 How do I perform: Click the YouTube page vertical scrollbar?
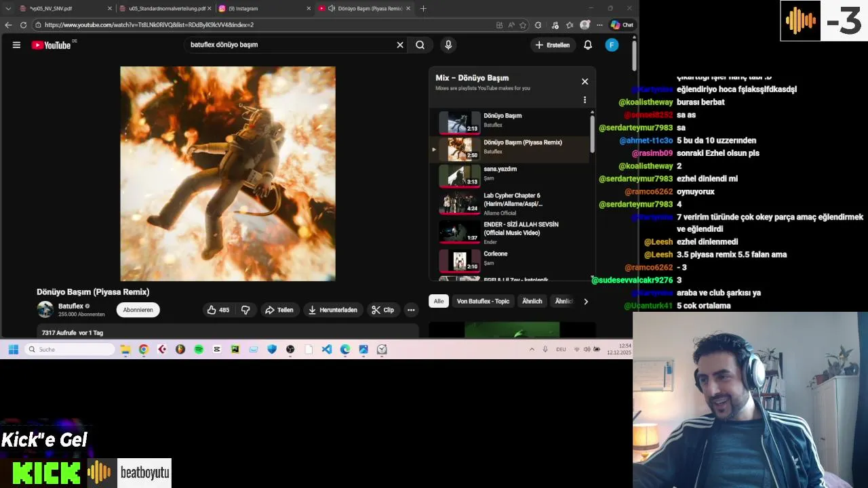coord(634,56)
